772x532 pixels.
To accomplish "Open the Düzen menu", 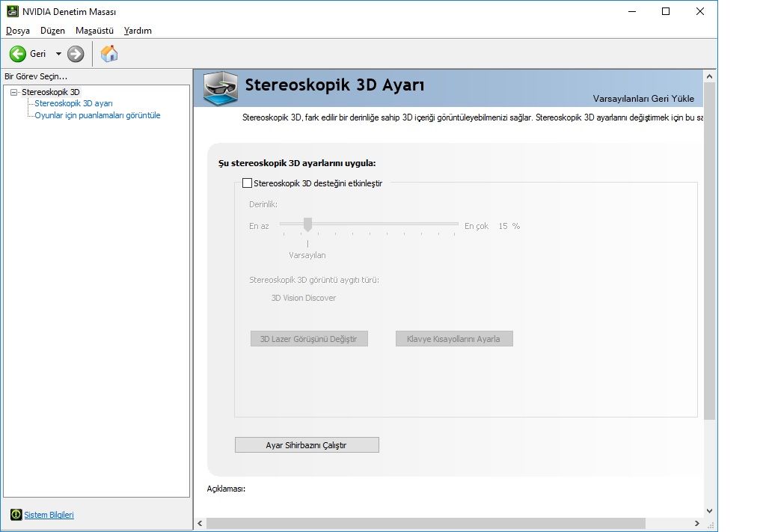I will click(x=52, y=31).
